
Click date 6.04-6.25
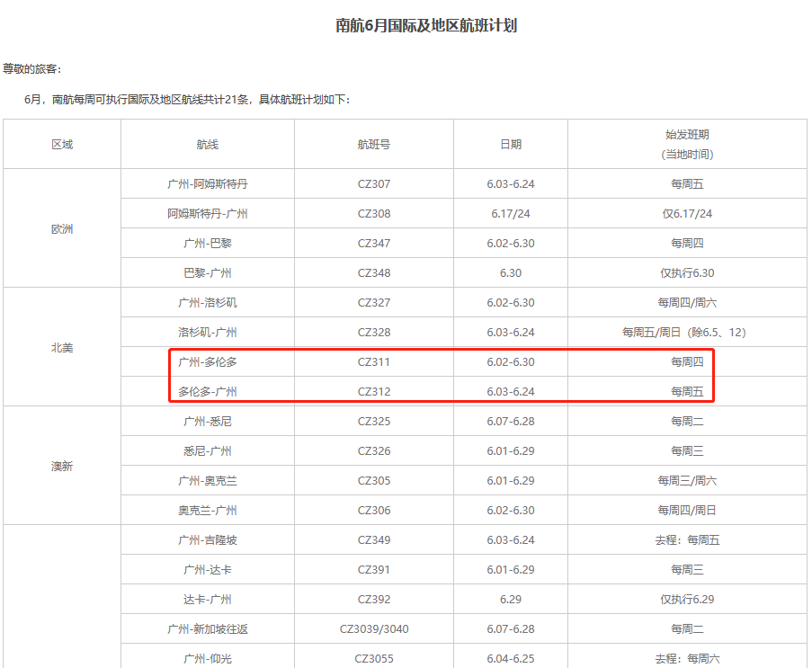point(511,659)
